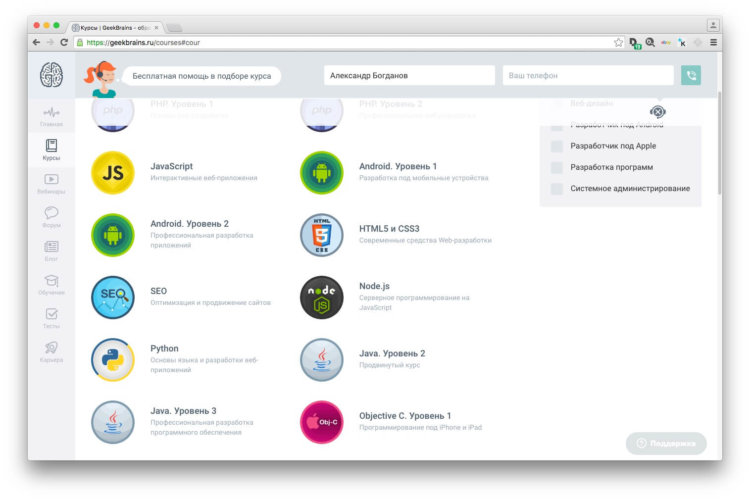Click the Android. Уровень 2 robot icon
Viewport: 750px width, 500px height.
(x=113, y=235)
